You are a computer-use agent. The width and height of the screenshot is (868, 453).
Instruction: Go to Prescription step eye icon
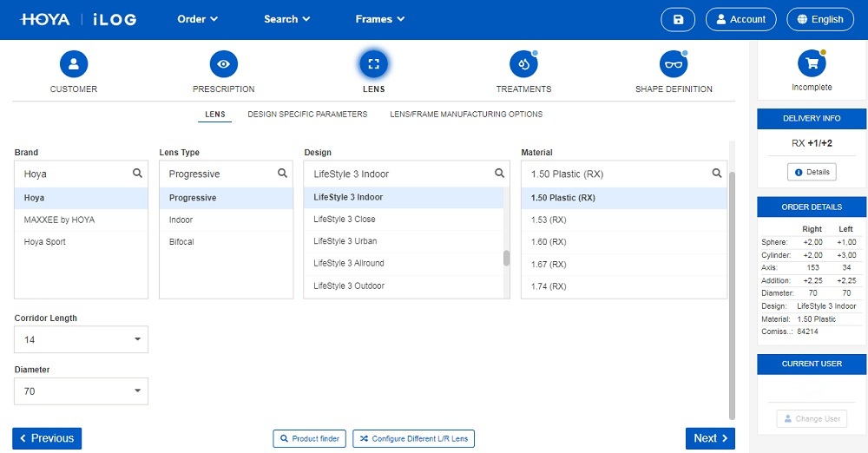(x=224, y=64)
